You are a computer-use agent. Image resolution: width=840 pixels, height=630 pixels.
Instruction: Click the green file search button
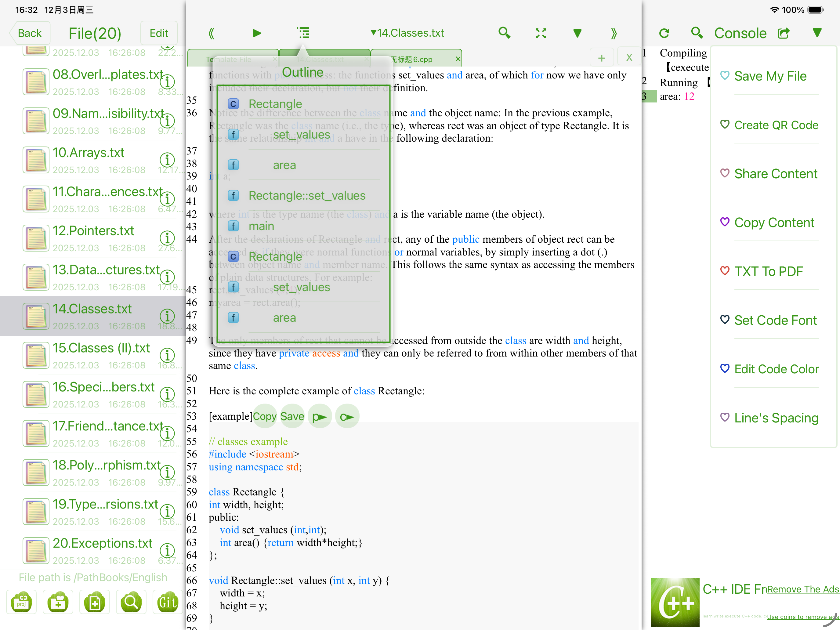point(131,602)
